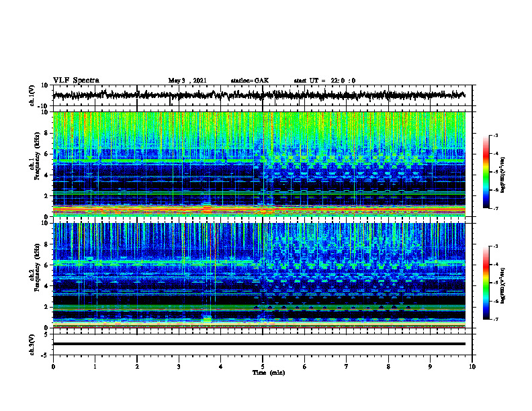Click the time axis tick label "5"

[x=263, y=367]
